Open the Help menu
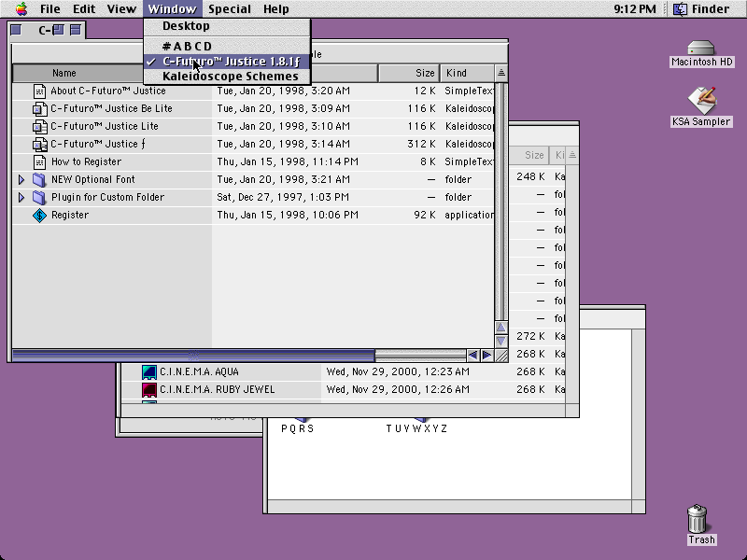Image resolution: width=747 pixels, height=560 pixels. tap(275, 8)
